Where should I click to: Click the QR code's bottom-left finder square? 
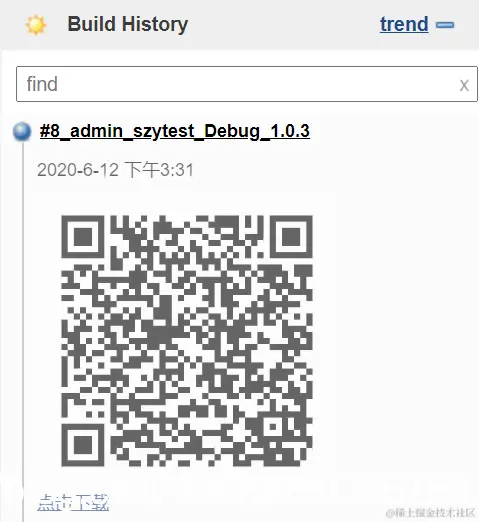pyautogui.click(x=83, y=445)
